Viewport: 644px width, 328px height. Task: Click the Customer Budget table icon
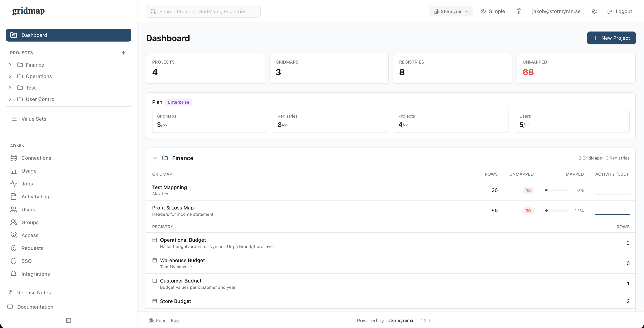pyautogui.click(x=154, y=281)
